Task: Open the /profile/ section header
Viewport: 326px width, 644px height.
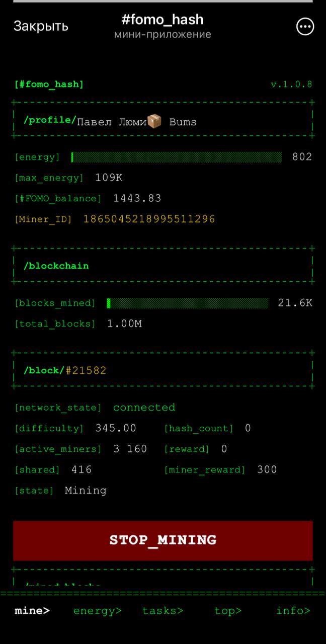Action: point(50,121)
